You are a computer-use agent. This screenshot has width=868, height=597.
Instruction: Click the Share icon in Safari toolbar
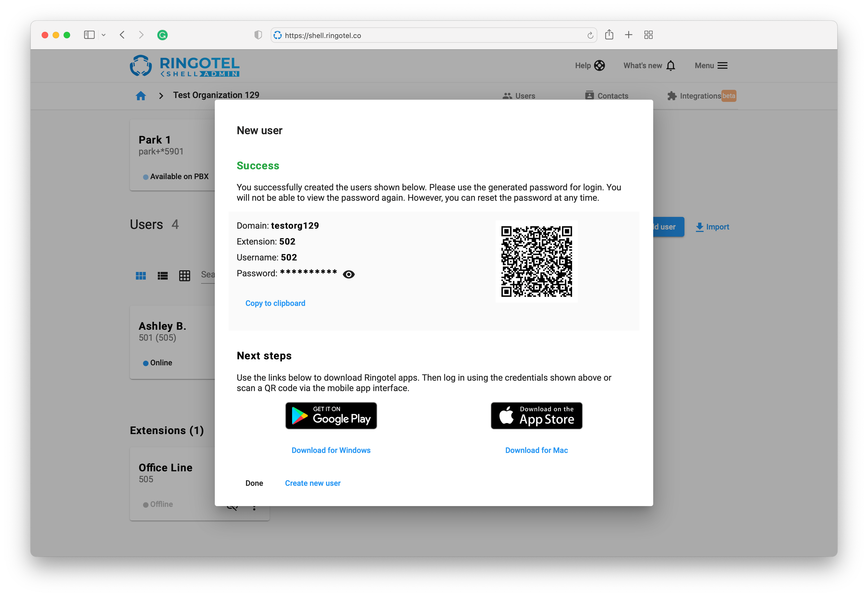tap(609, 35)
